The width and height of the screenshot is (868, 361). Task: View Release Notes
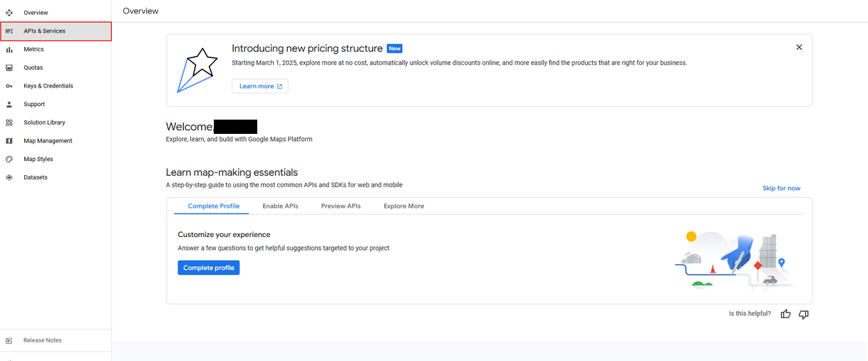[56, 340]
